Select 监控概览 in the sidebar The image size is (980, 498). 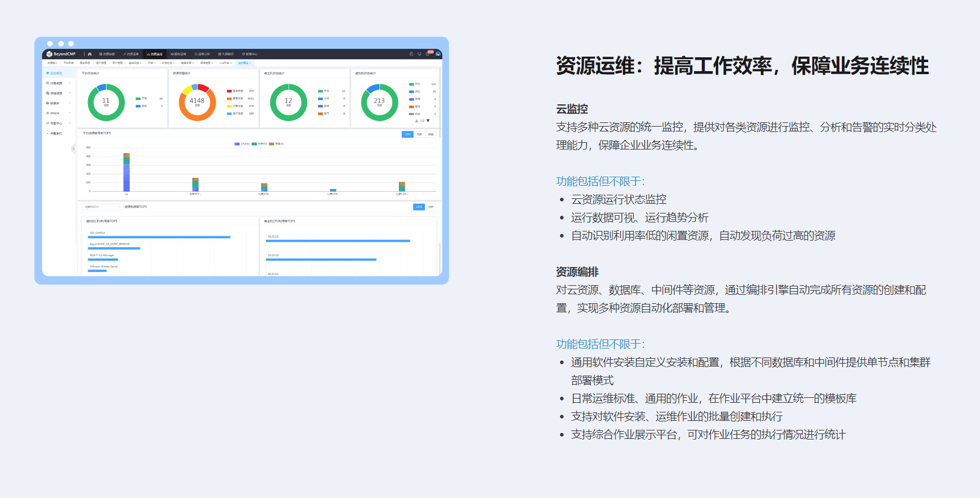point(56,73)
